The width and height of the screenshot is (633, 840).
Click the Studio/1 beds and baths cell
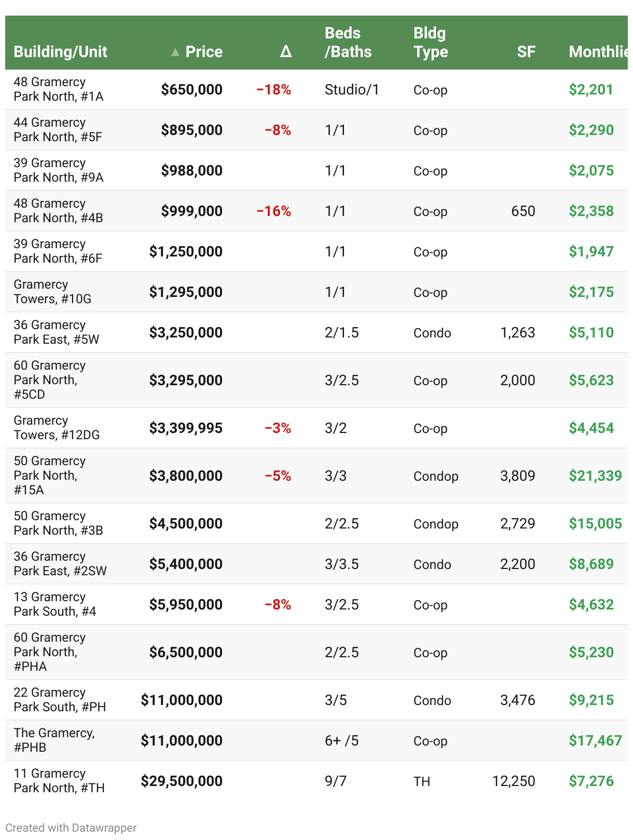352,90
